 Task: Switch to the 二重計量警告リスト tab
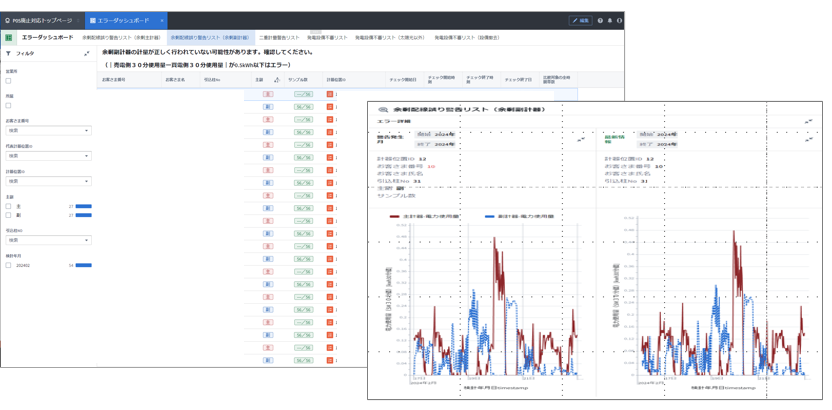tap(279, 37)
